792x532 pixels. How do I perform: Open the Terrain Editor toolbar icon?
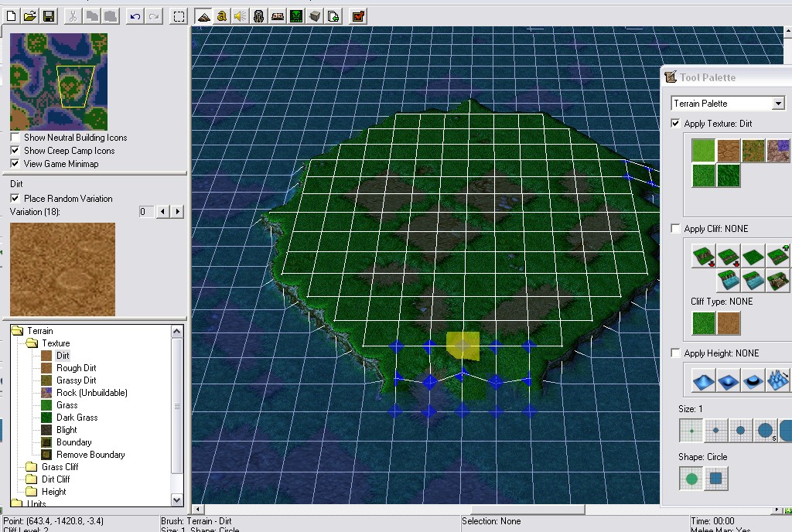pos(203,16)
